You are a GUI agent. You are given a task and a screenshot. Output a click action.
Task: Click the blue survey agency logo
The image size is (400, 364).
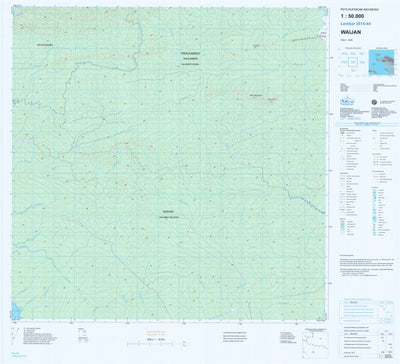point(347,101)
